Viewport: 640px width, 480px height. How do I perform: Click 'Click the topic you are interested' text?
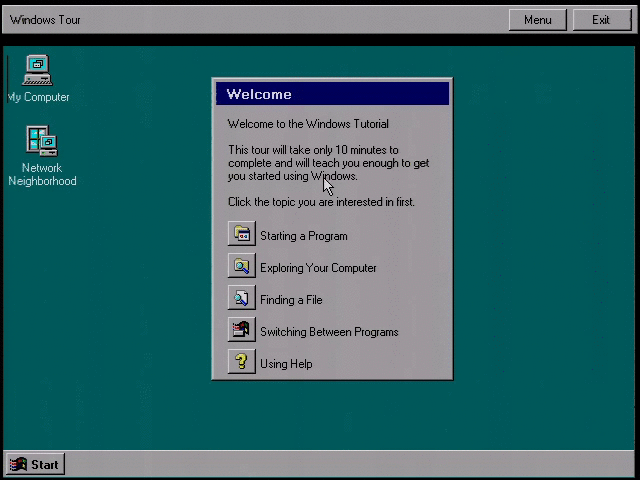tap(321, 202)
